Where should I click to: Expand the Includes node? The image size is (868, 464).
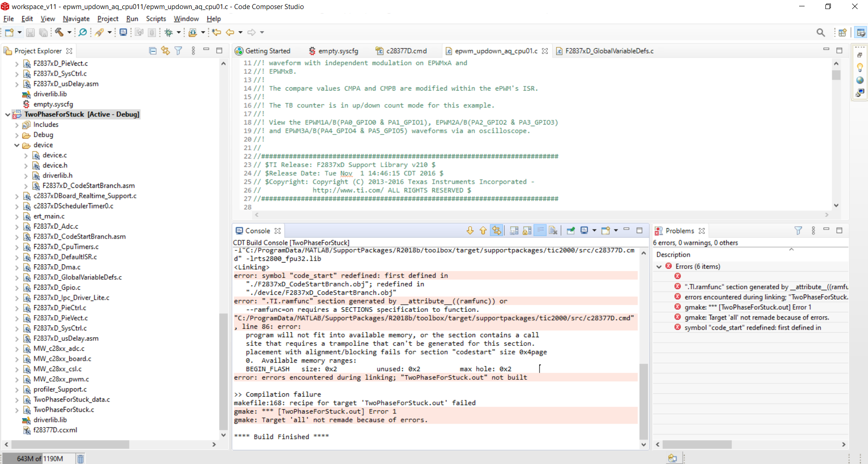coord(16,125)
